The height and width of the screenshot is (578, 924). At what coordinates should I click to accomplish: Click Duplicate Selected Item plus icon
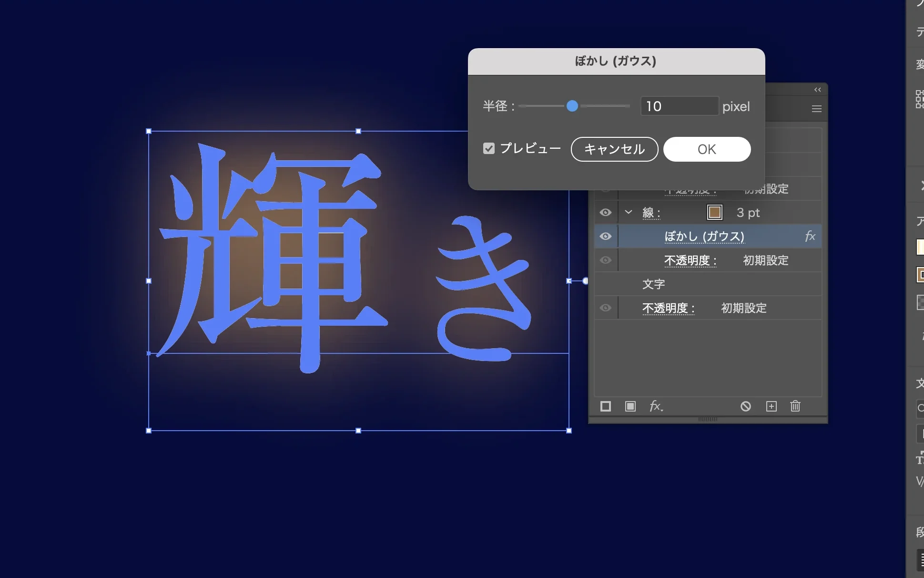coord(771,406)
